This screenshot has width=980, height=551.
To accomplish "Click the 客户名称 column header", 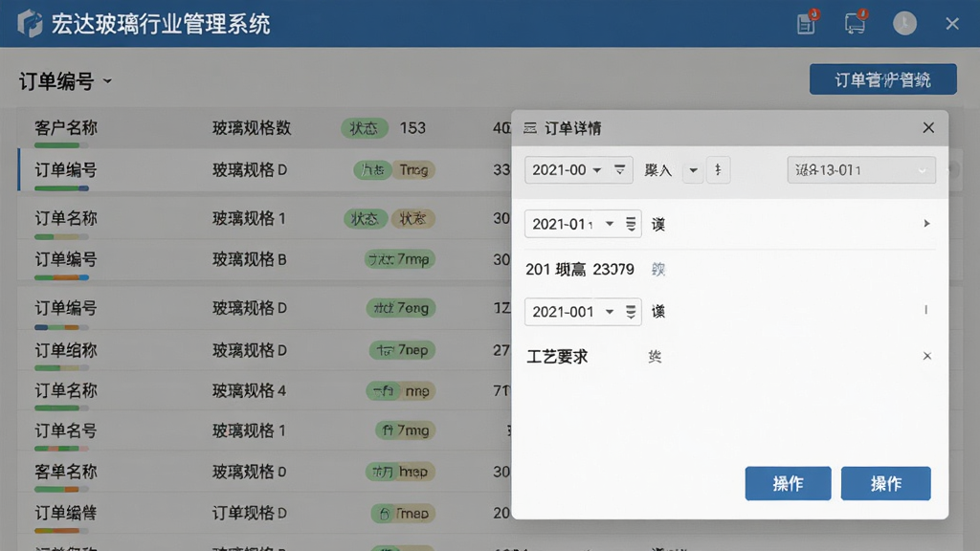I will pos(66,128).
